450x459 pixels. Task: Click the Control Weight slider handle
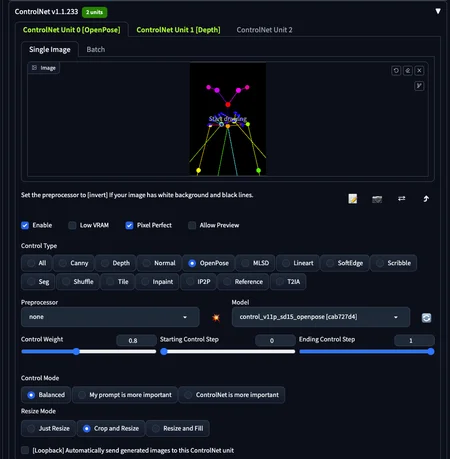[x=76, y=351]
